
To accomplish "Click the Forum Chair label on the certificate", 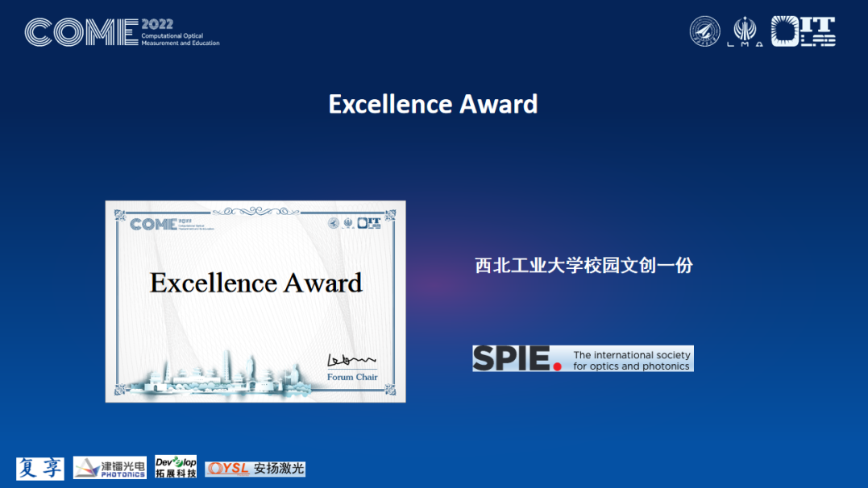I will [352, 377].
